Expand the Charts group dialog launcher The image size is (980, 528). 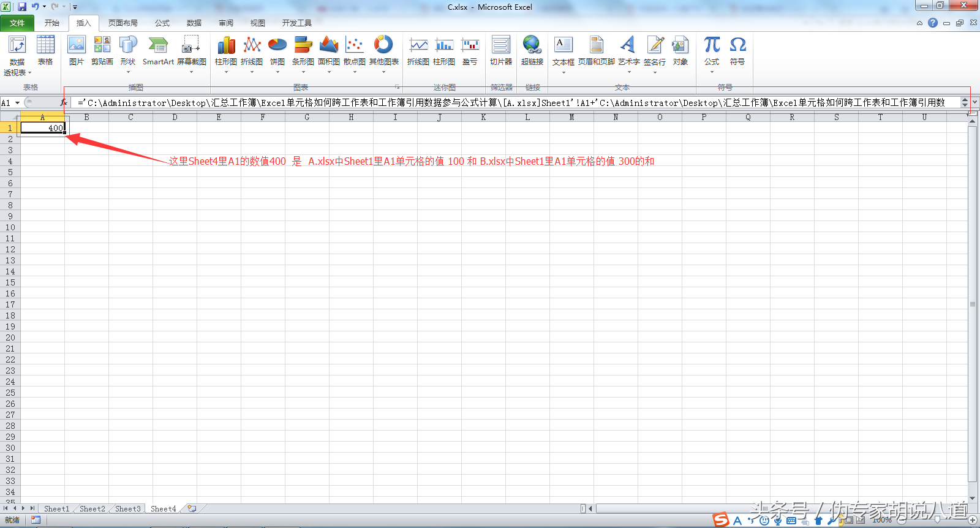tap(397, 87)
